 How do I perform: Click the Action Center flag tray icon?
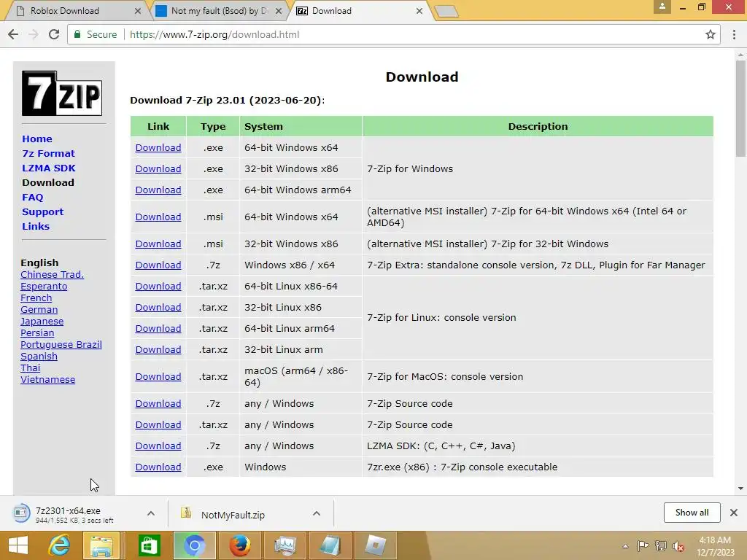pyautogui.click(x=643, y=546)
